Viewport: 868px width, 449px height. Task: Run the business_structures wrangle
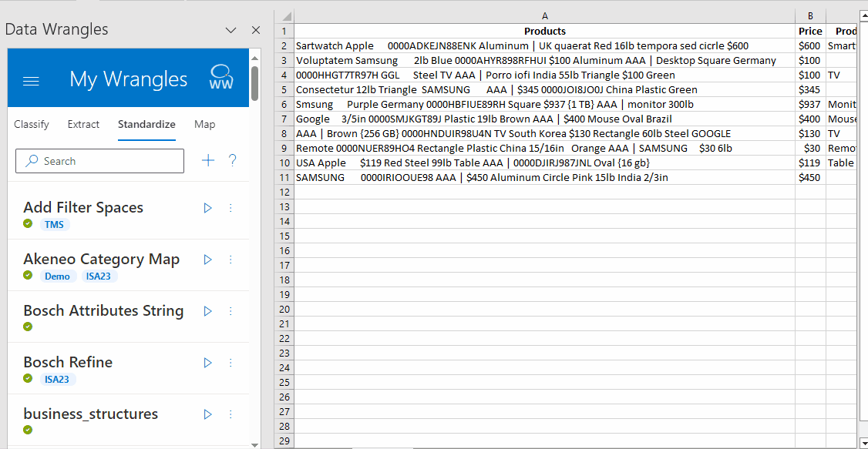tap(207, 414)
